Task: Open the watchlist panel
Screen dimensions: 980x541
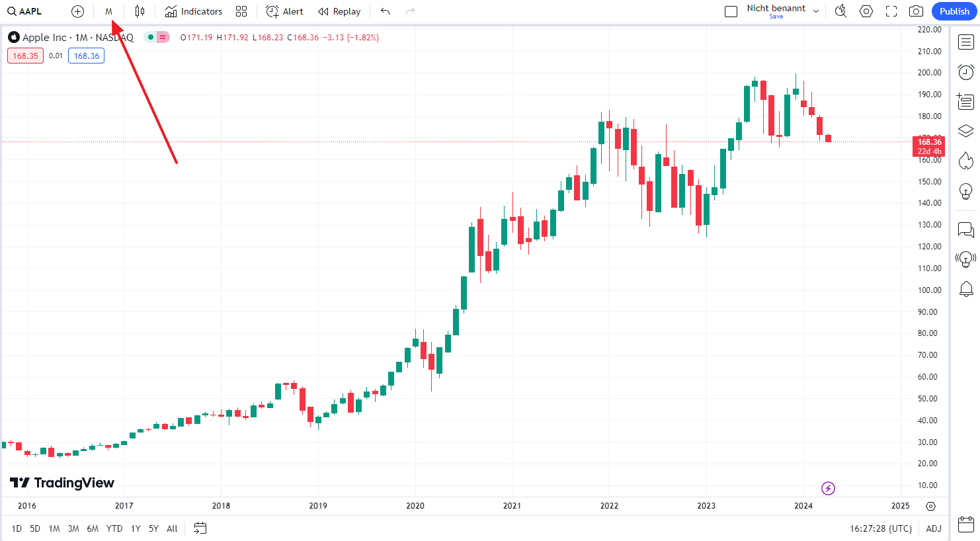Action: pyautogui.click(x=966, y=42)
